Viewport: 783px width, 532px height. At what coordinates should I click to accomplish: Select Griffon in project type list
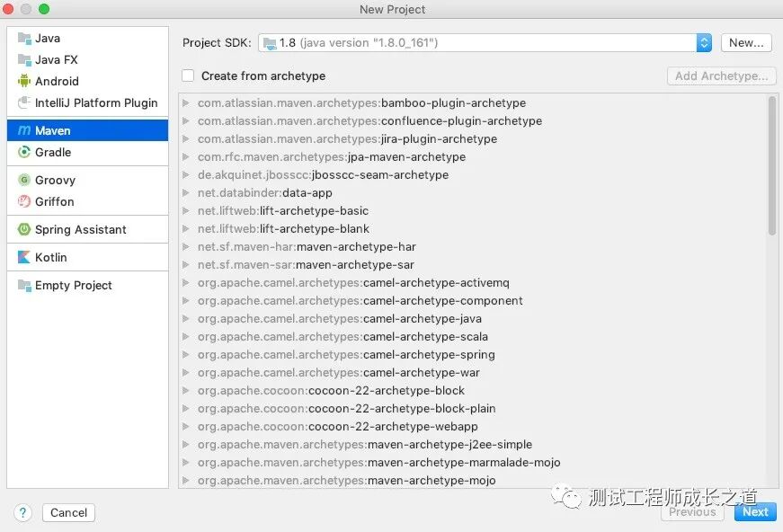(87, 201)
